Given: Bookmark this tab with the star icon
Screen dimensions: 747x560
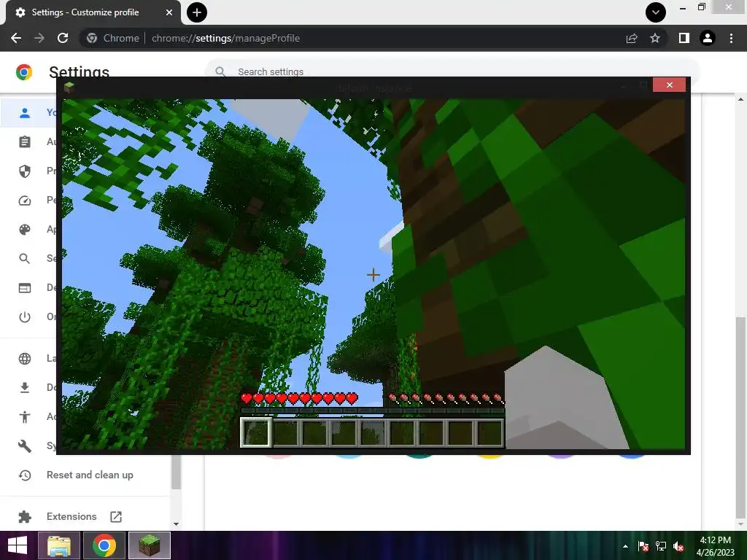Looking at the screenshot, I should (x=655, y=38).
